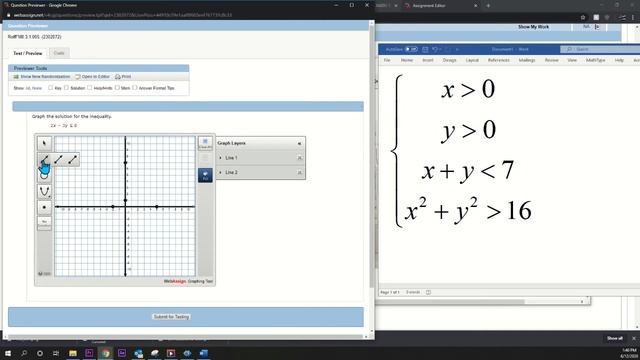Select the pointer tool in graphing toolbar

coord(44,143)
